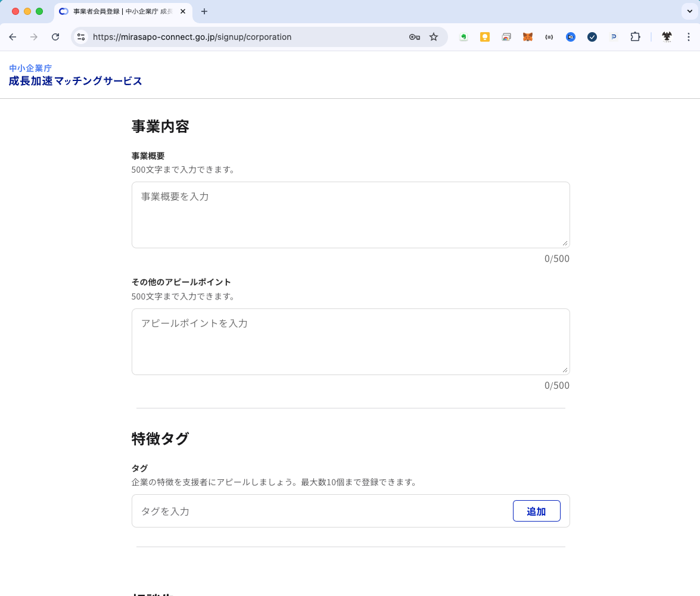Open the Chrome profile avatar
The image size is (700, 596).
coord(667,37)
